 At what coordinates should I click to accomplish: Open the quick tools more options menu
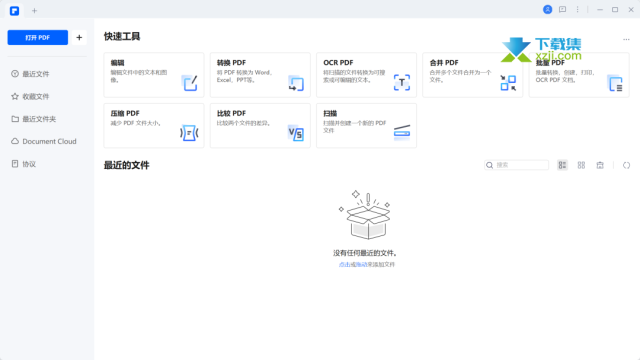coord(626,39)
